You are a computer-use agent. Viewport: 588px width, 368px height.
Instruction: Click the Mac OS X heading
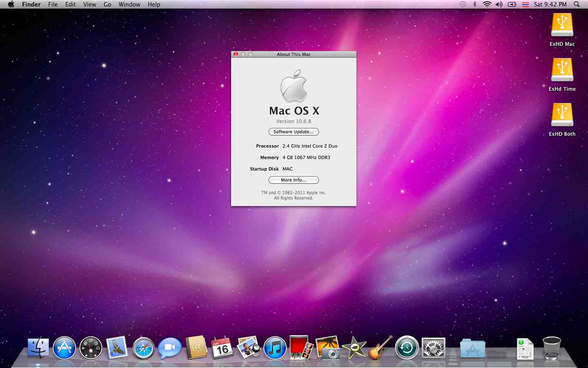pos(294,111)
